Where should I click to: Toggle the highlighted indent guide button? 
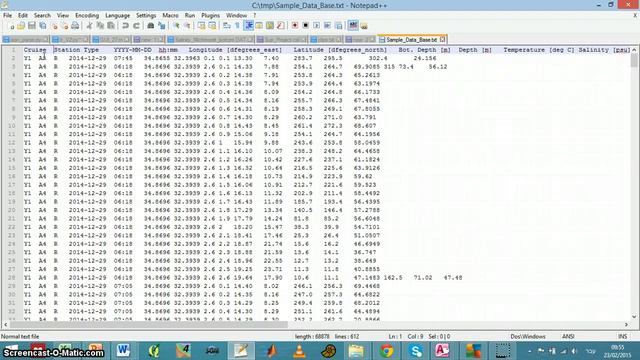point(249,25)
